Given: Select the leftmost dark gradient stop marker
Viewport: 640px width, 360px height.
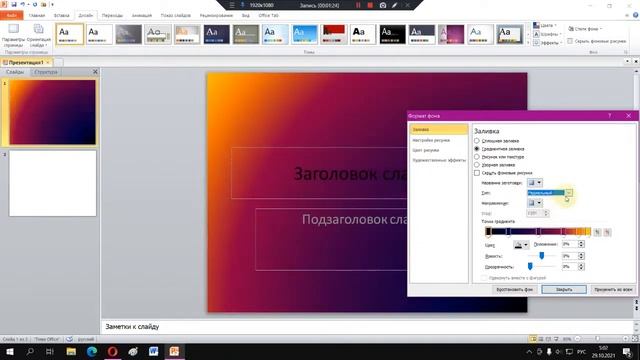Looking at the screenshot, I should point(488,232).
